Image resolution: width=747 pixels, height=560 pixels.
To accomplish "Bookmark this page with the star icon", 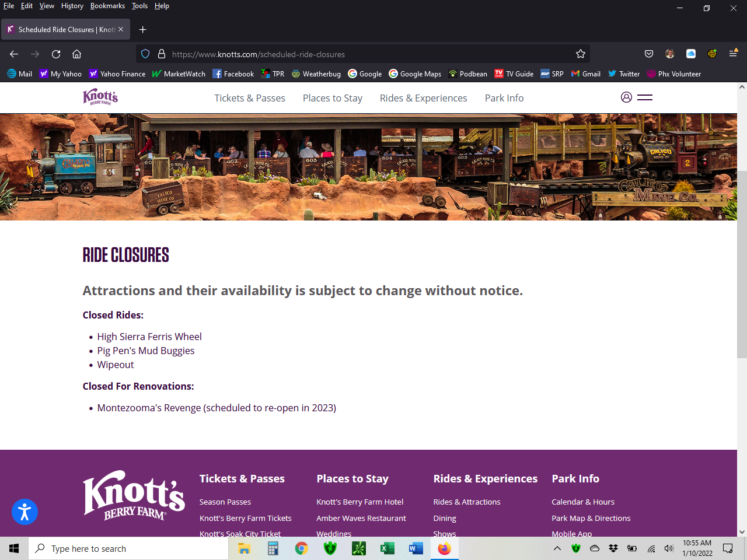I will coord(580,54).
